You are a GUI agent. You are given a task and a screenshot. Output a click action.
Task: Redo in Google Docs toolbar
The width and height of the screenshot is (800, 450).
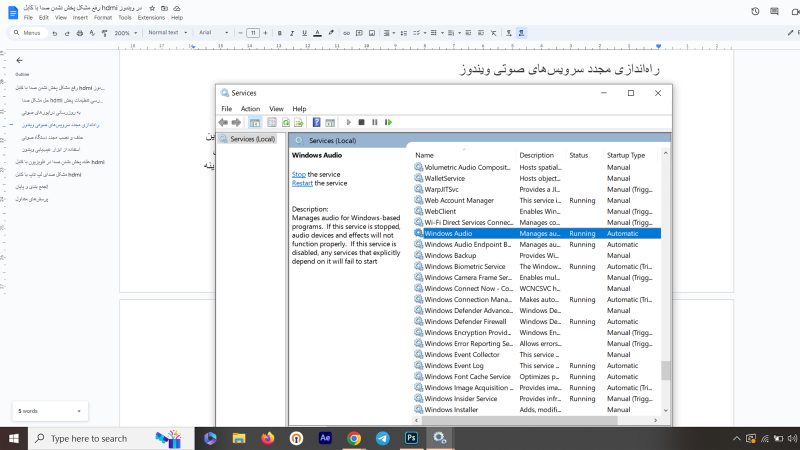coord(67,33)
